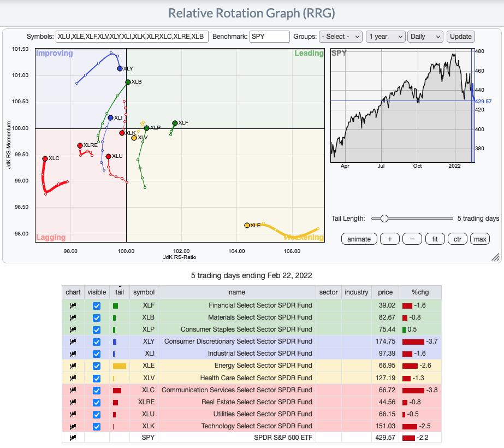The width and height of the screenshot is (504, 448).
Task: Open the SPY row chart icon
Action: (73, 438)
